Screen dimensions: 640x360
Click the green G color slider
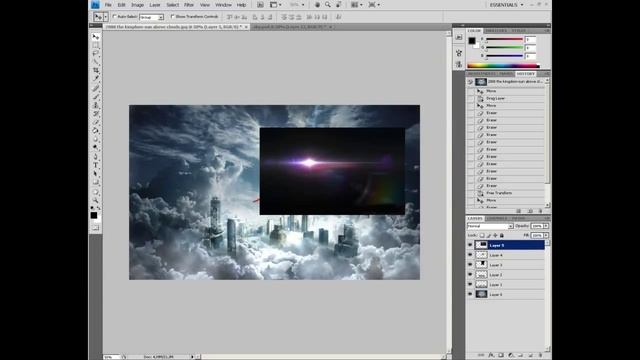[504, 48]
